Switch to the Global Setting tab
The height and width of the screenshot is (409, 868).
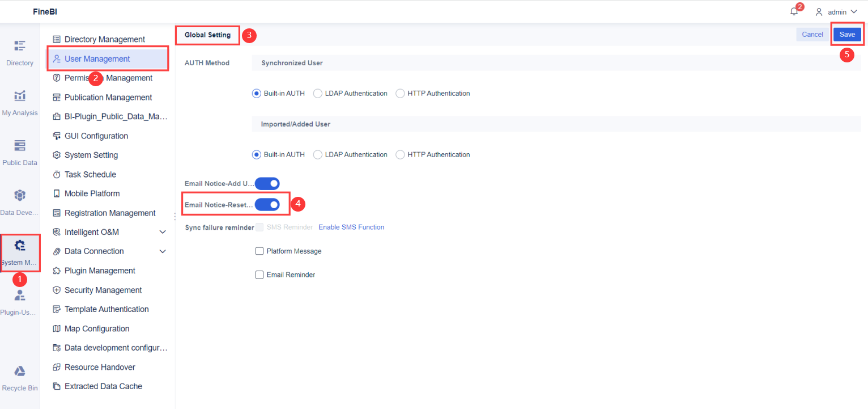(x=207, y=35)
